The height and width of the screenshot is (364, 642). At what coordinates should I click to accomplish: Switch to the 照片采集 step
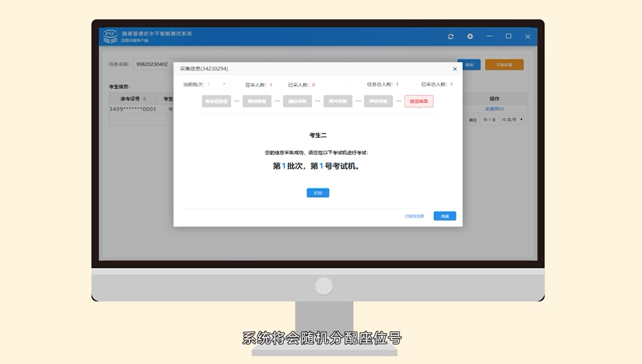tap(338, 101)
